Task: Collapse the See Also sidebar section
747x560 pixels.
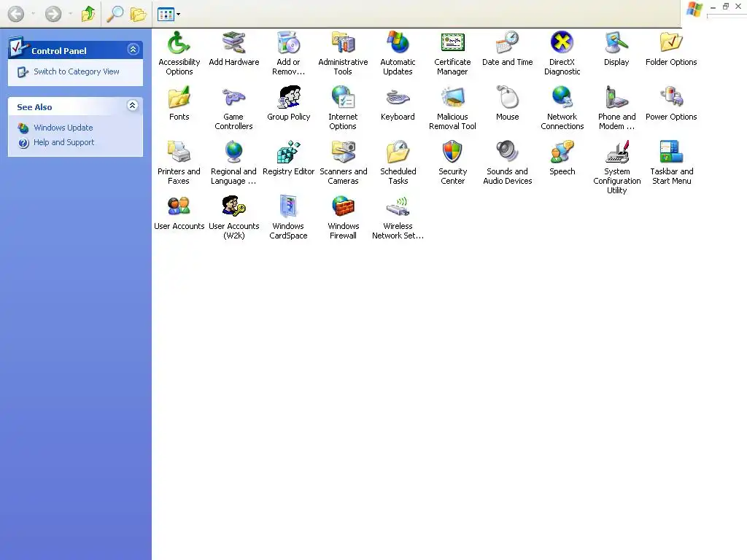Action: pos(133,105)
